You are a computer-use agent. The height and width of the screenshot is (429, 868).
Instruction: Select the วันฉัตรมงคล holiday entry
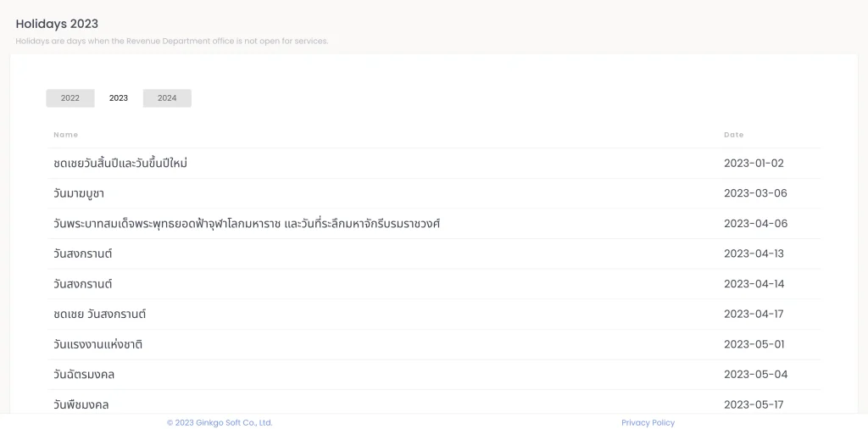84,375
